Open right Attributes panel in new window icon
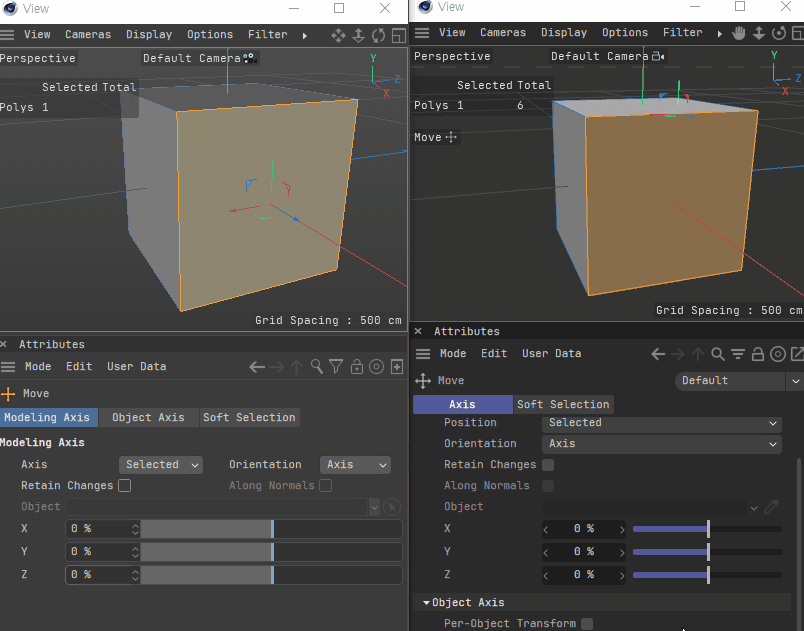This screenshot has width=804, height=631. coord(797,354)
